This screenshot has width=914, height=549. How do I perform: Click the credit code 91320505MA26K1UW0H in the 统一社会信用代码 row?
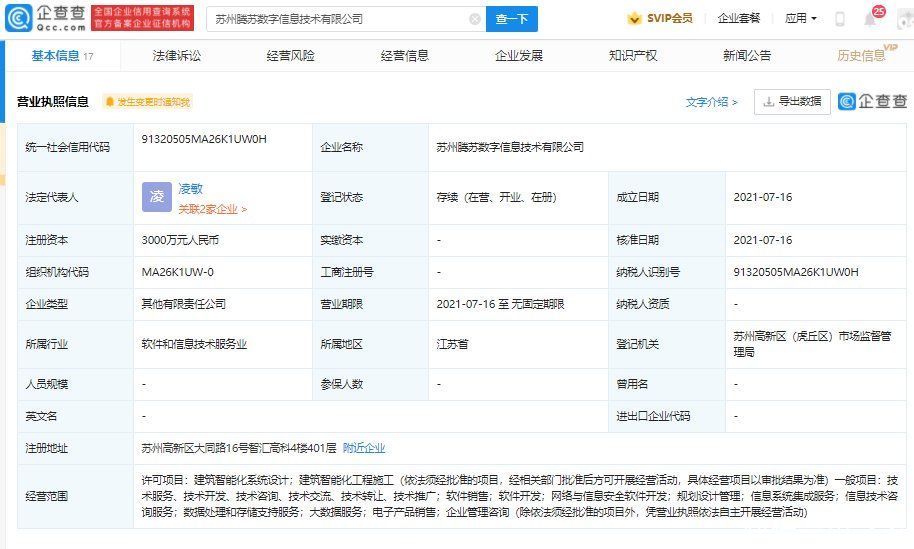204,139
